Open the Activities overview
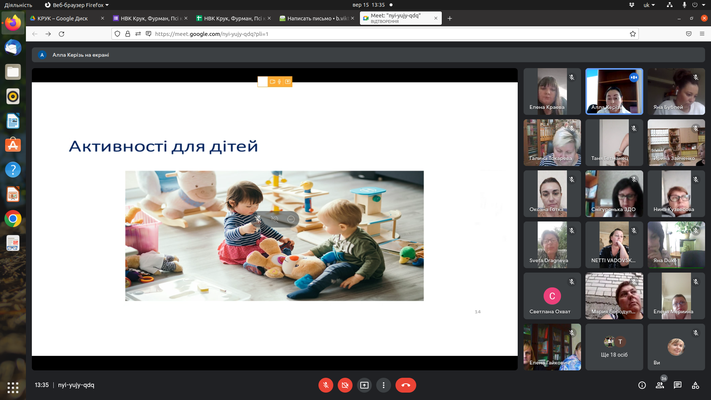This screenshot has height=400, width=711. click(18, 5)
